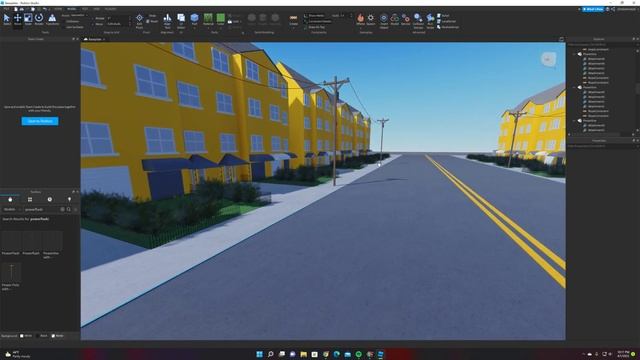Switch to the Plugins ribbon tab
This screenshot has height=360, width=640.
pos(110,9)
